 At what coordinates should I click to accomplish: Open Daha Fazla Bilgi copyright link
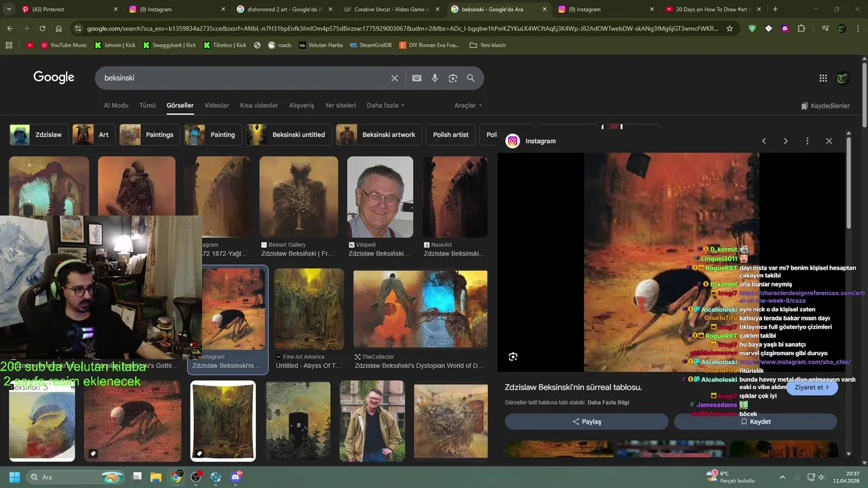pyautogui.click(x=608, y=403)
